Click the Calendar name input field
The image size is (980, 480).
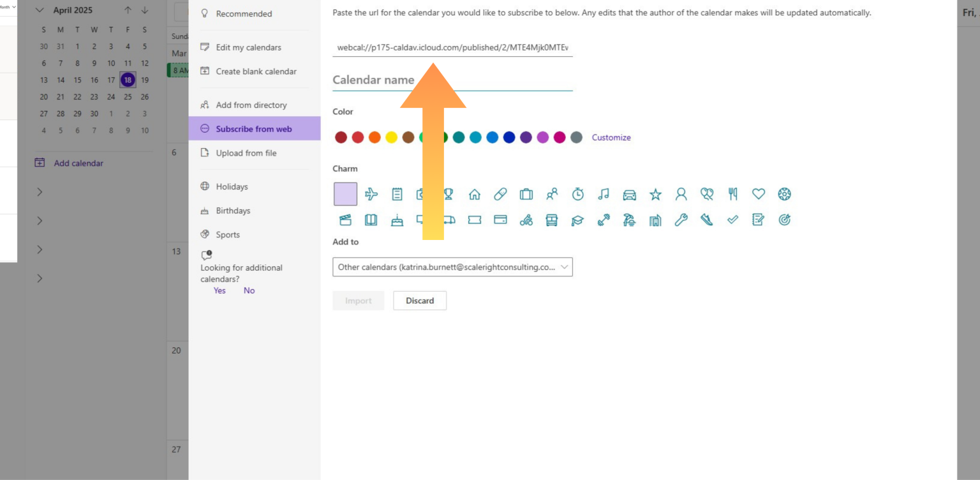coord(452,80)
